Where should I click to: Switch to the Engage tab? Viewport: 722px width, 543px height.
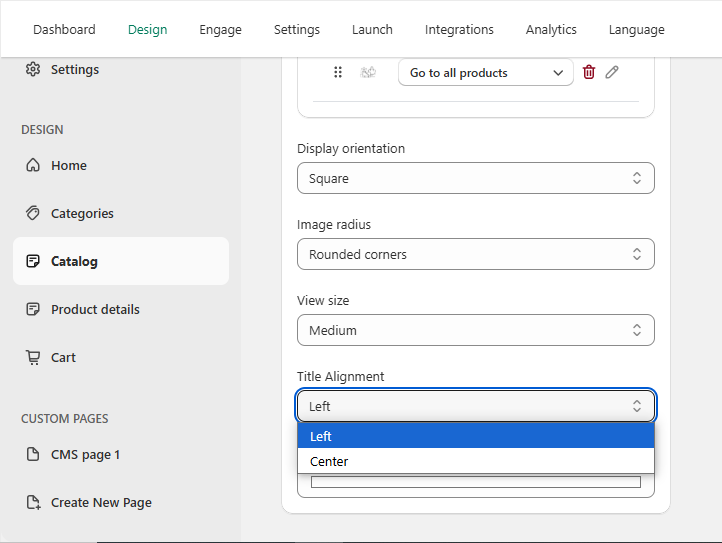[221, 29]
